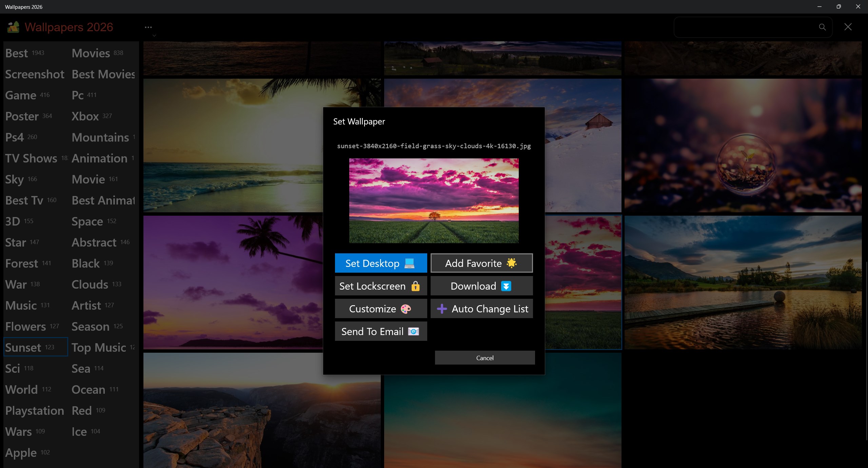Add wallpaper to favorites

[x=481, y=263]
